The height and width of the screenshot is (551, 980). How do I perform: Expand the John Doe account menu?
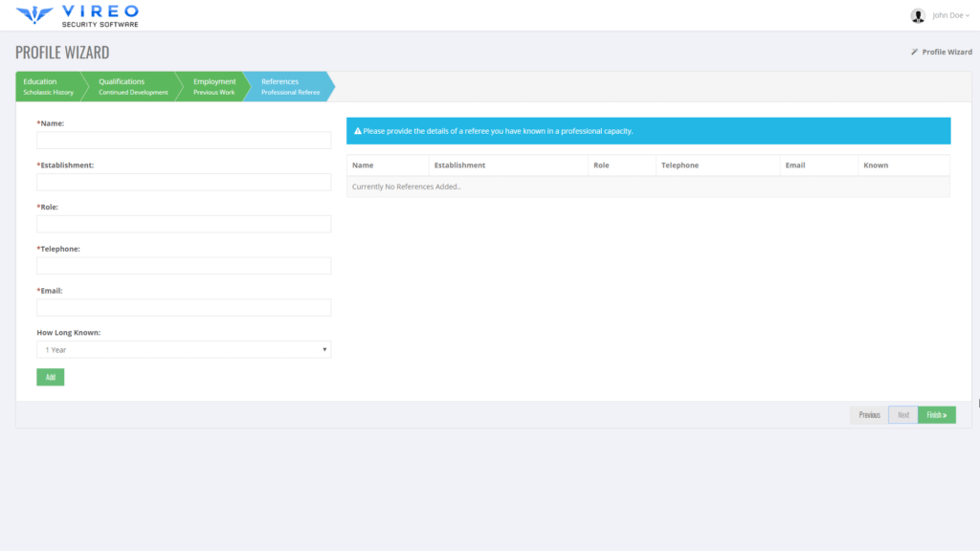click(x=947, y=14)
